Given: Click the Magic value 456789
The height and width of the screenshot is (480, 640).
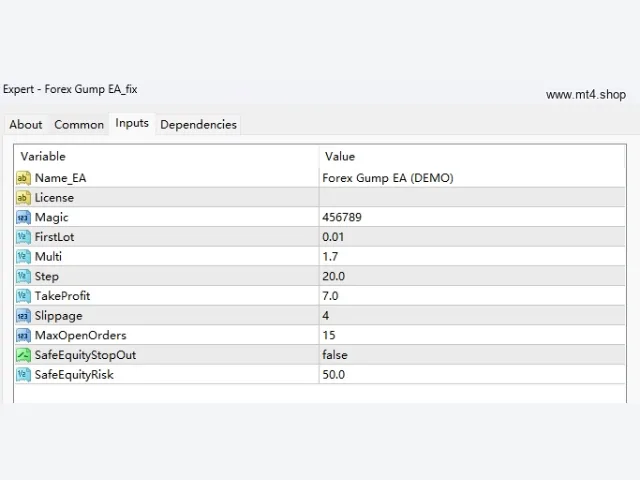Looking at the screenshot, I should point(342,217).
